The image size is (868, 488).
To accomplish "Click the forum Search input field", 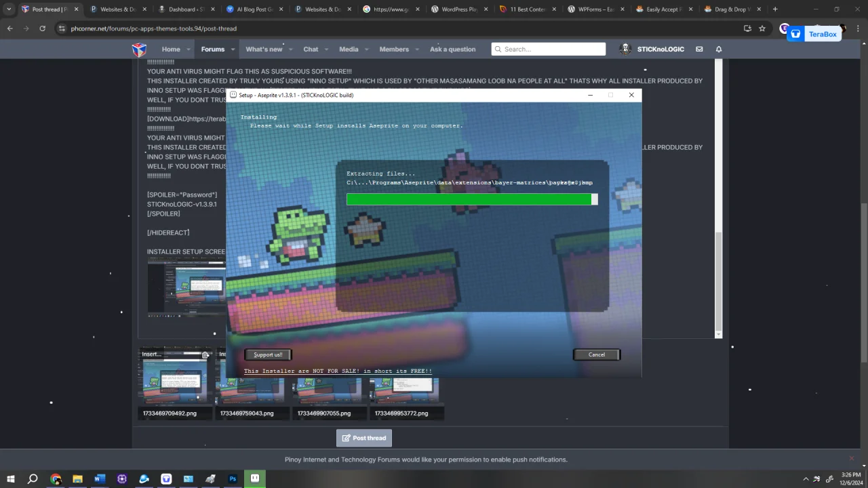I will [x=548, y=49].
